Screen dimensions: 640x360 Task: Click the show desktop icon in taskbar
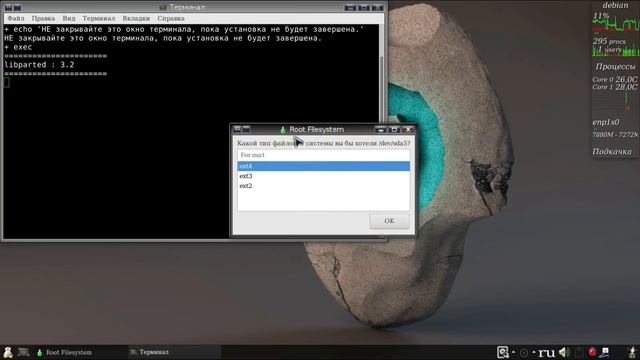[x=23, y=352]
